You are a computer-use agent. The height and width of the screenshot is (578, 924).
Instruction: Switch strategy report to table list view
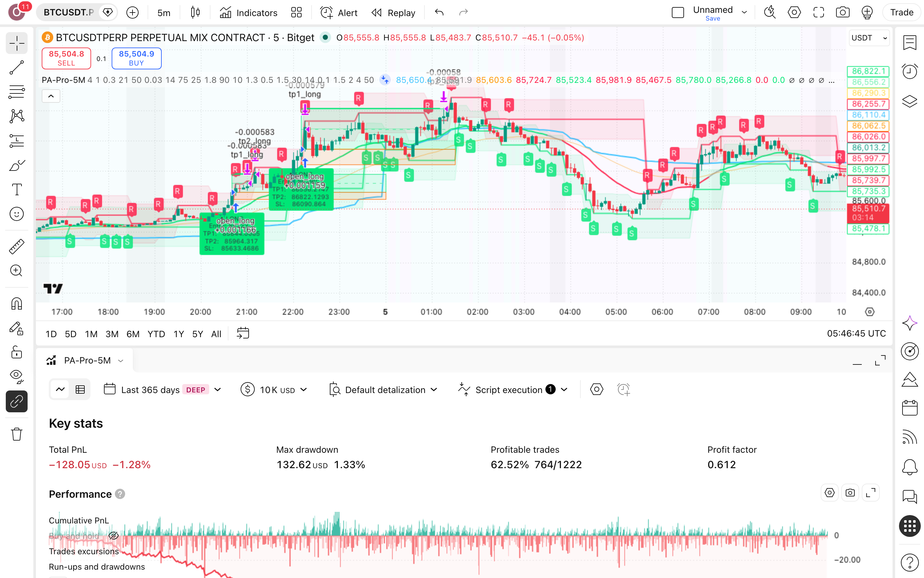click(80, 390)
